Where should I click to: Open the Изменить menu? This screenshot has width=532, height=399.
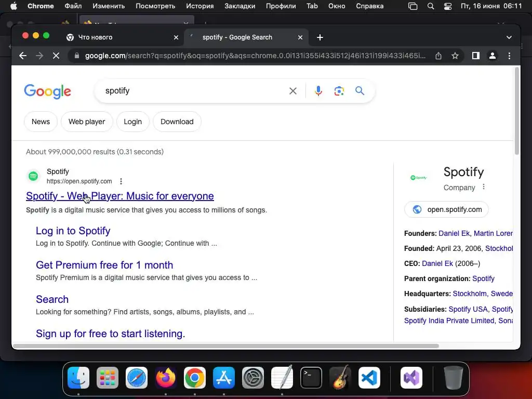pos(109,6)
